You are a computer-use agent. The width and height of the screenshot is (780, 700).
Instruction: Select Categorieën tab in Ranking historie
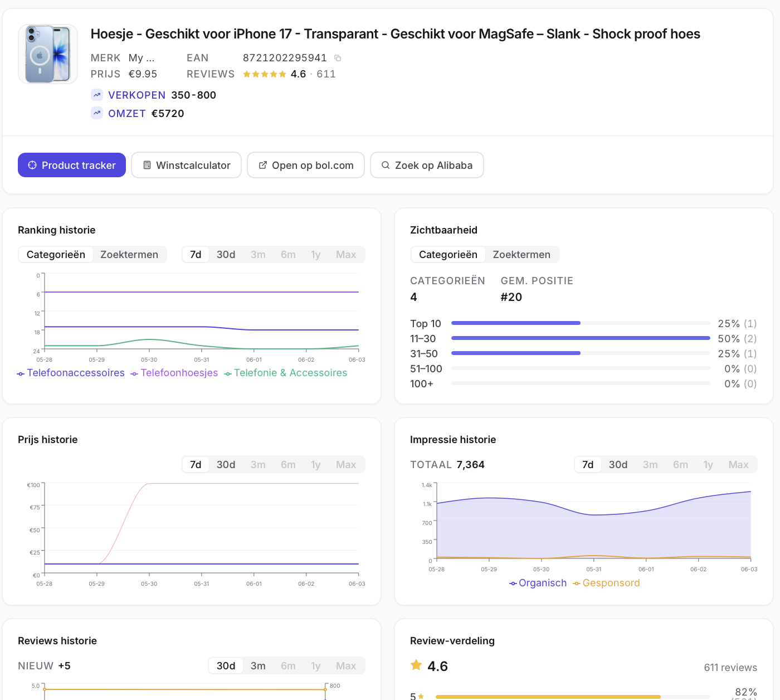point(56,255)
